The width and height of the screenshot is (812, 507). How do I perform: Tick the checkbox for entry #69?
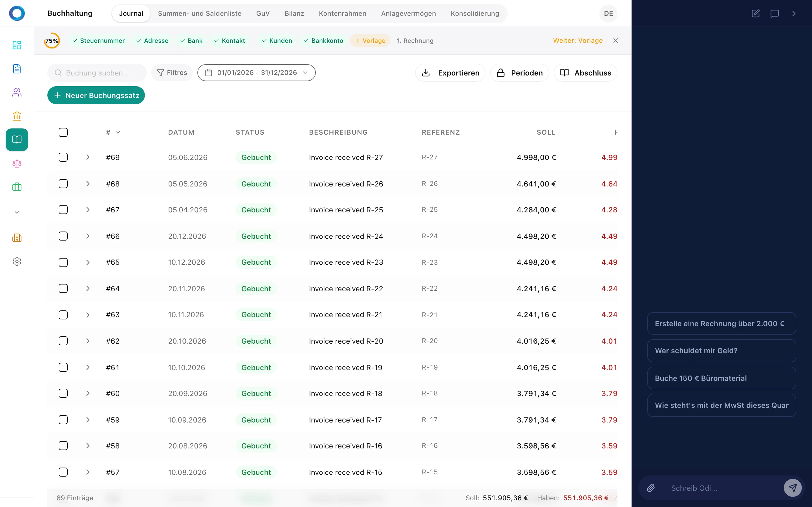pos(63,157)
